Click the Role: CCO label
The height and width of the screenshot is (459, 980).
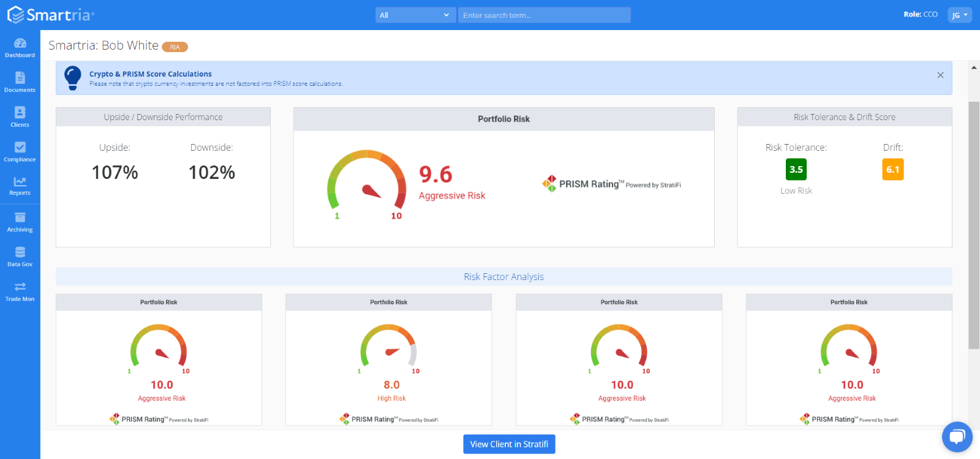921,14
